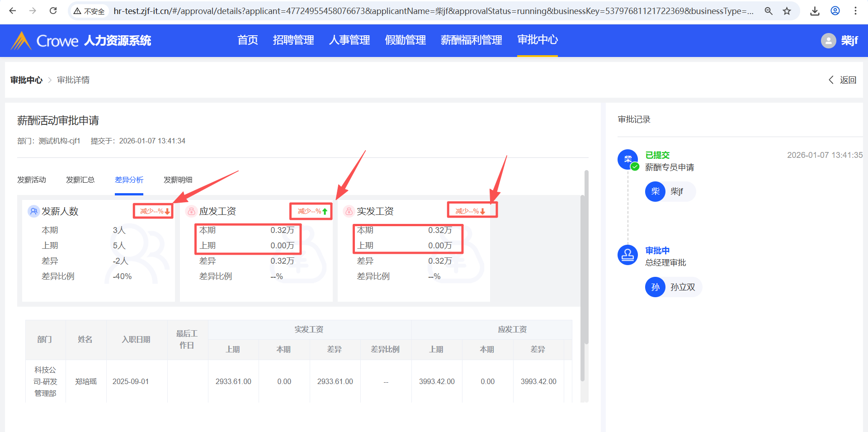Open the 假勤管理 menu
868x432 pixels.
coord(406,40)
